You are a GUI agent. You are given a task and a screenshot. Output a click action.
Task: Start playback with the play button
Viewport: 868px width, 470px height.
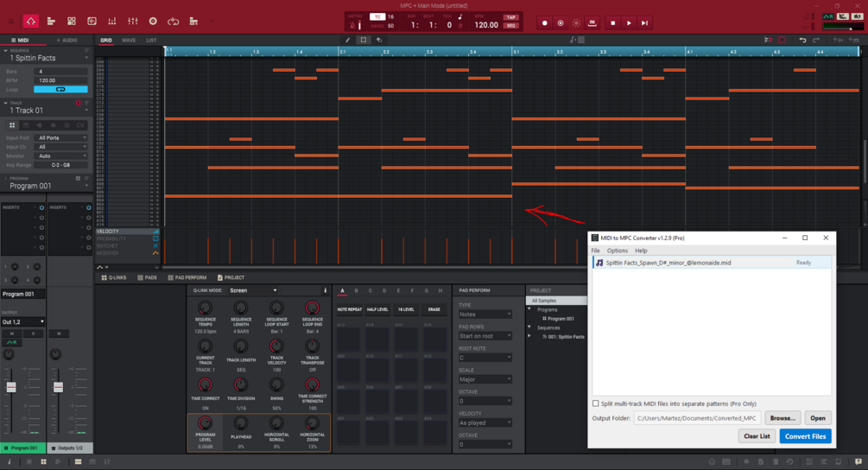(629, 22)
